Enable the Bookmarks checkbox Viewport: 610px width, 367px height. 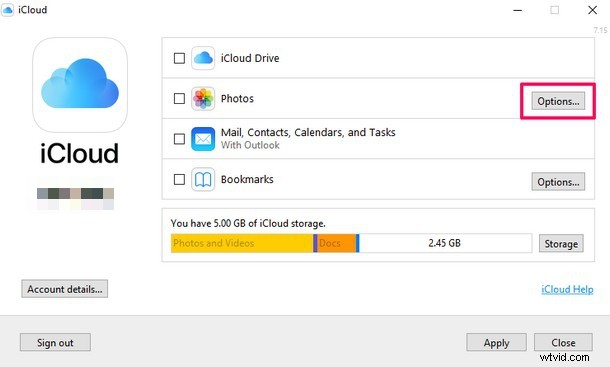[x=179, y=179]
